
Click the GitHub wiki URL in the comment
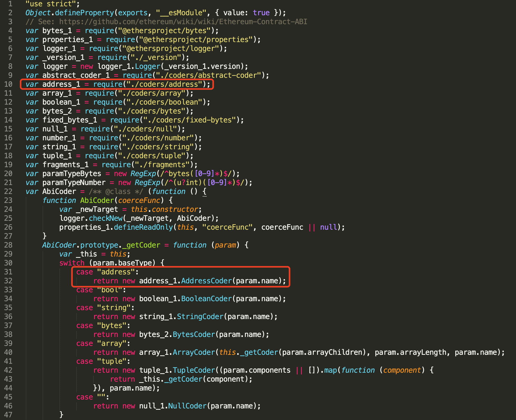coord(183,22)
